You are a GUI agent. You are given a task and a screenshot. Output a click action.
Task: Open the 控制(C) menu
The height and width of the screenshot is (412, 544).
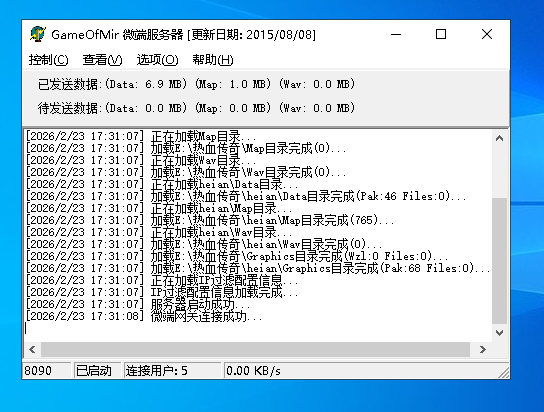click(x=48, y=60)
